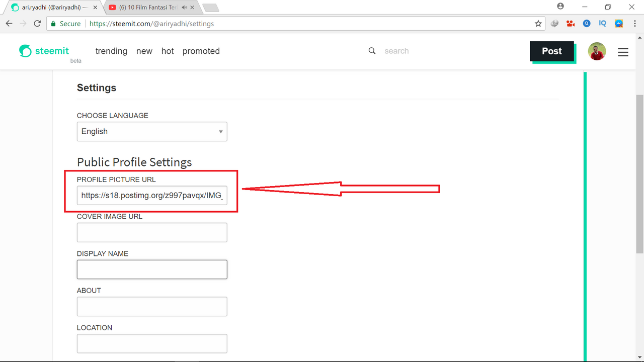The width and height of the screenshot is (644, 362).
Task: Click the Steemit logo
Action: click(x=44, y=51)
